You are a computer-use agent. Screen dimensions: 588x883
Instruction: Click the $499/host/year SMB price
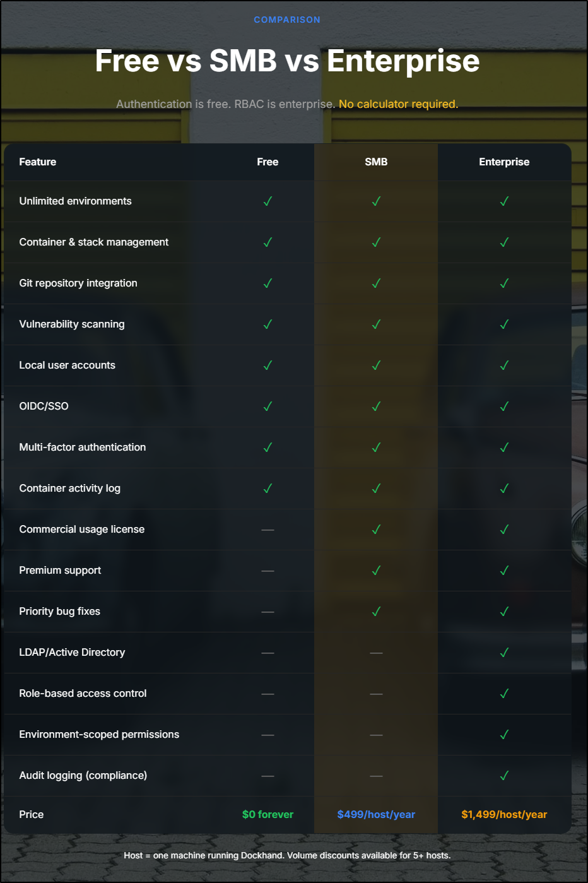376,814
